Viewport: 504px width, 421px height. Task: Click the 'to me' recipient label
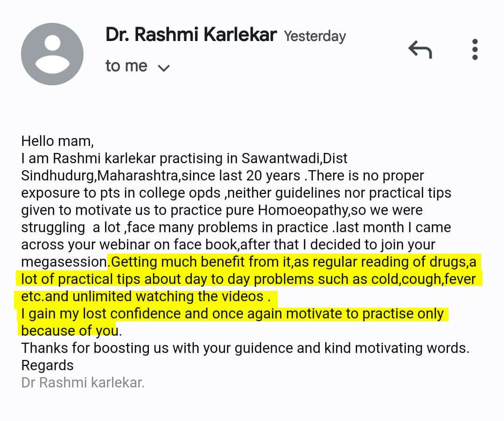click(x=126, y=66)
